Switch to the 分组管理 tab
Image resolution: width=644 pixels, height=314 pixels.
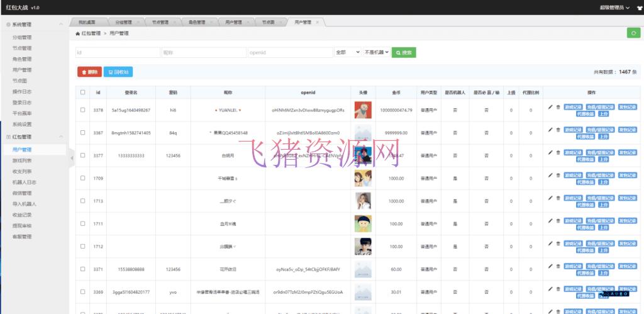coord(124,22)
